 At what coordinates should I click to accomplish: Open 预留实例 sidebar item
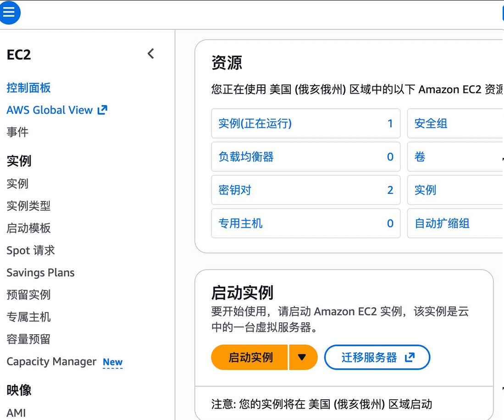pos(28,295)
